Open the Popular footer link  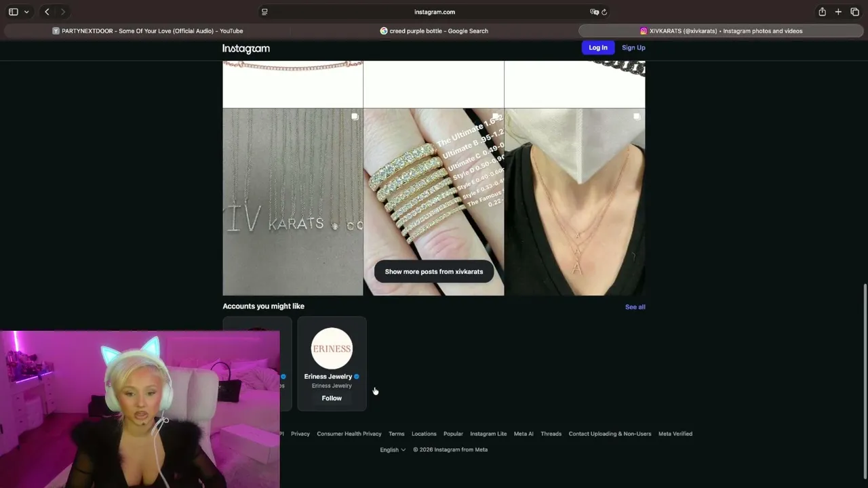tap(453, 434)
